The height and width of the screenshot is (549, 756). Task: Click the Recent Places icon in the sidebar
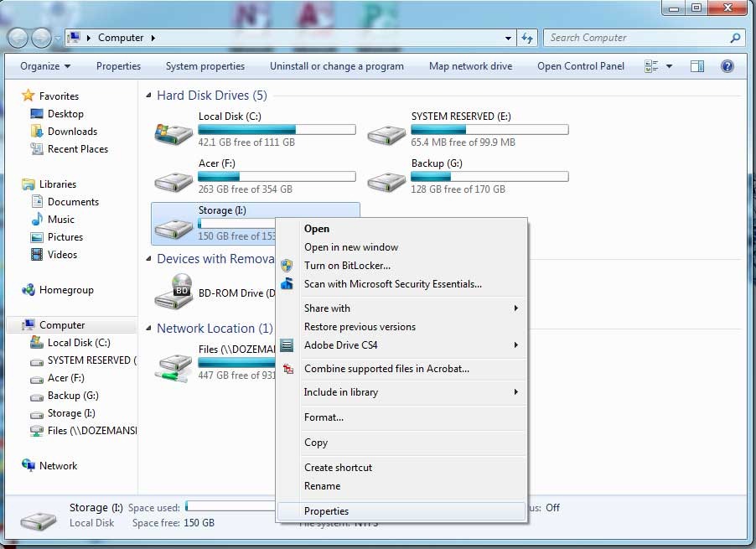pyautogui.click(x=37, y=149)
